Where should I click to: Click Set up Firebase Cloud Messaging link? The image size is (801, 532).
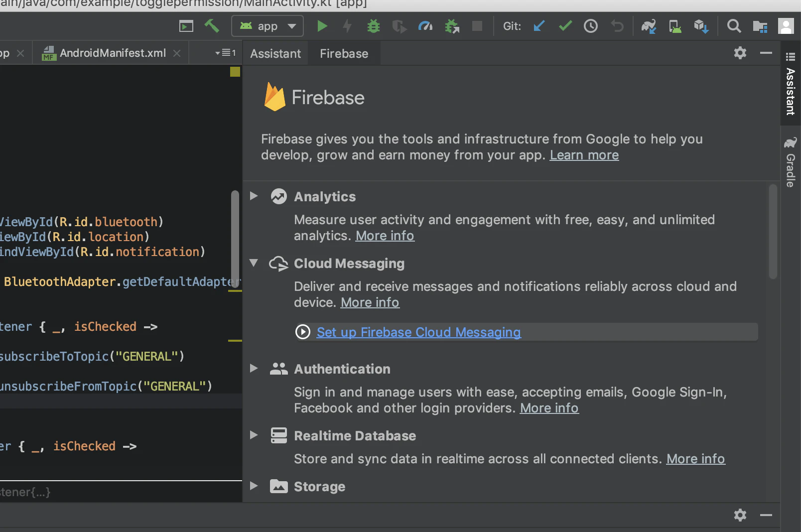419,332
